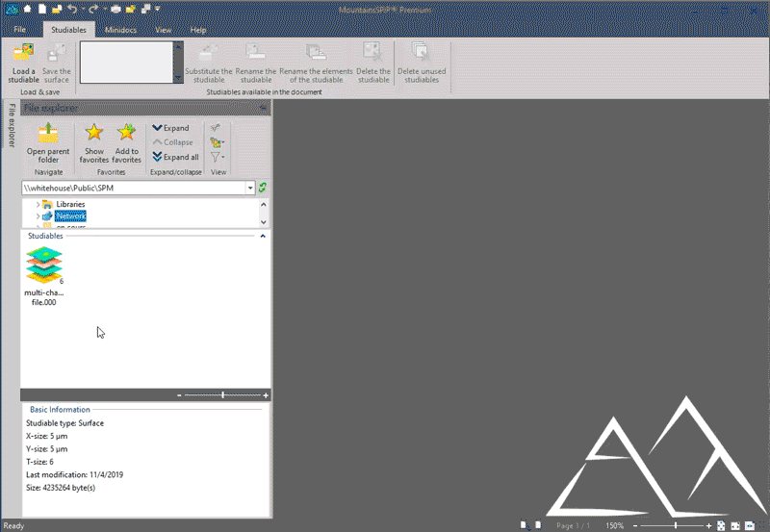The width and height of the screenshot is (770, 532).
Task: Undo the last action
Action: tap(72, 9)
